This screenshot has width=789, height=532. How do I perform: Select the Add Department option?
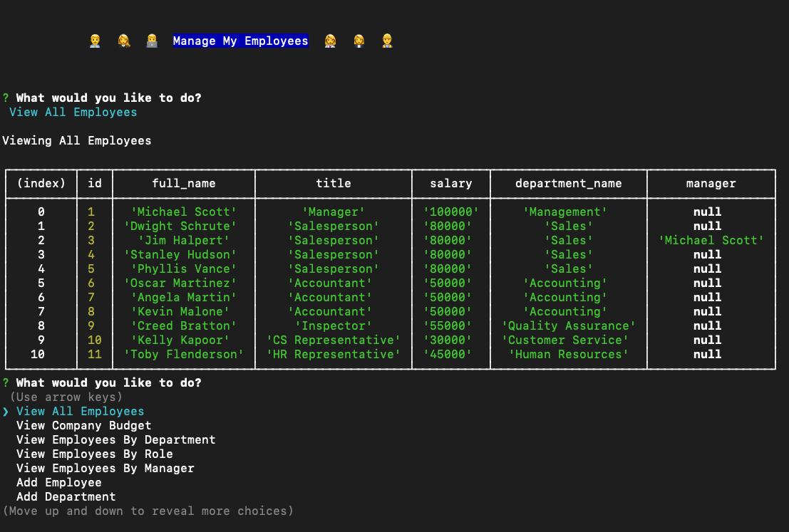click(66, 497)
